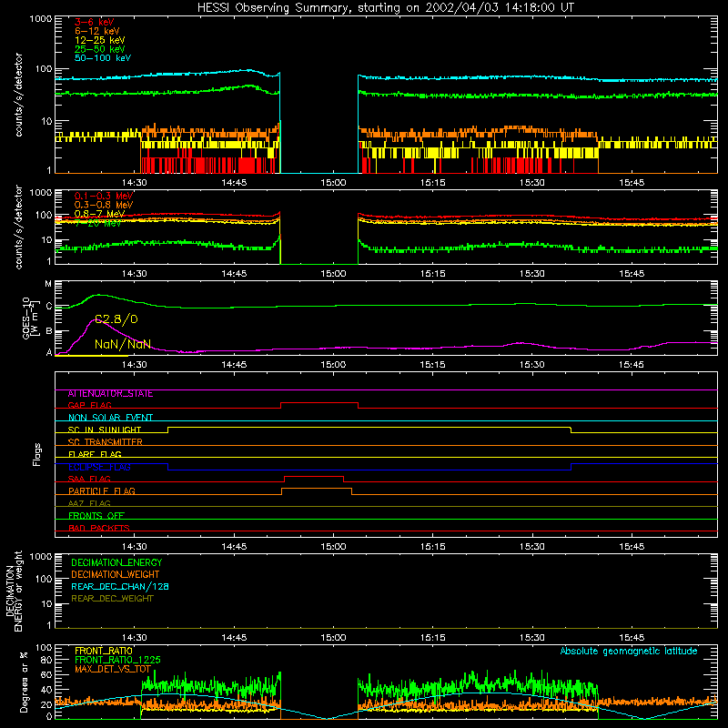The image size is (728, 728).
Task: Click the green FRONT_RATIO_1225 legend label
Action: (x=117, y=660)
